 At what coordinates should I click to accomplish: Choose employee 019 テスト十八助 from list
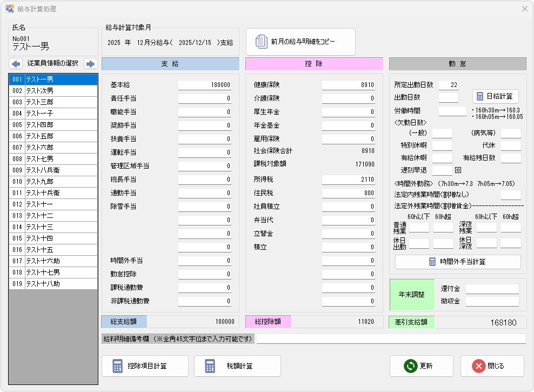53,284
